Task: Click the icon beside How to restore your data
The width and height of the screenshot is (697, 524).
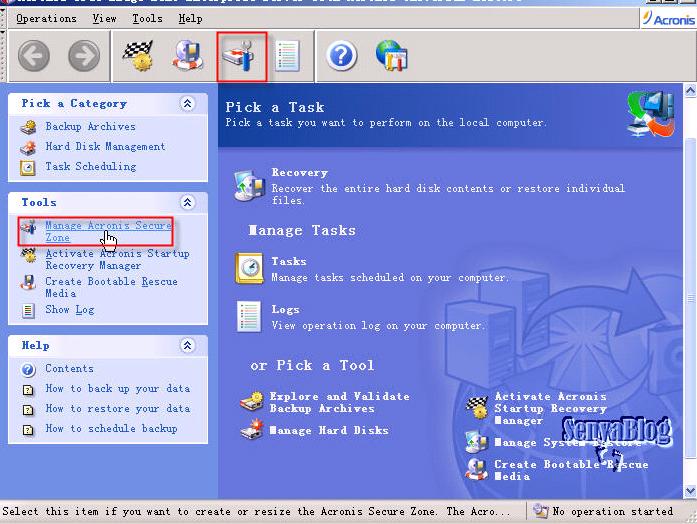Action: (28, 410)
